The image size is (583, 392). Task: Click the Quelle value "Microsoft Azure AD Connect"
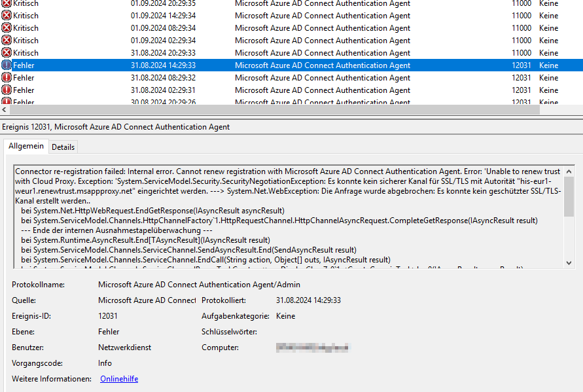[x=147, y=300]
